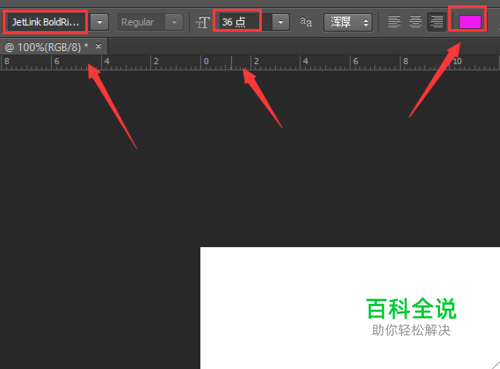This screenshot has width=500, height=369.
Task: Open the 浑厚 anti-aliasing method dropdown
Action: point(348,23)
